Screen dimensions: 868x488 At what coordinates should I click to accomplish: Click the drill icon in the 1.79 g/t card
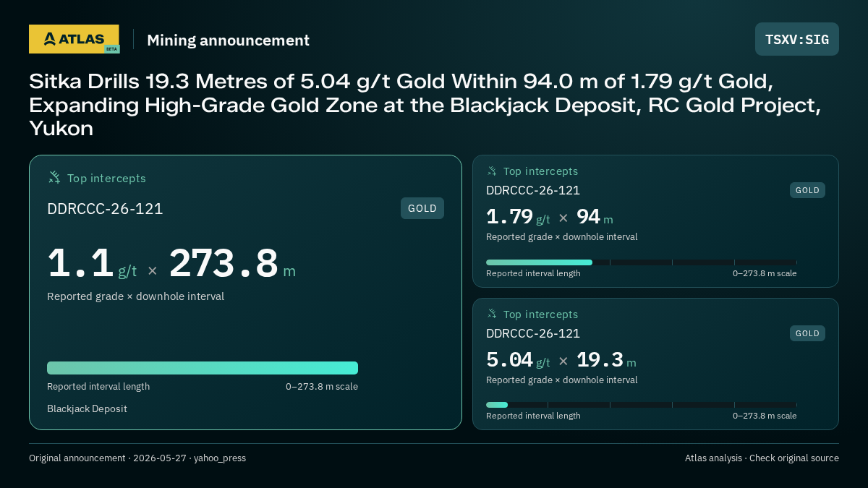pos(492,171)
